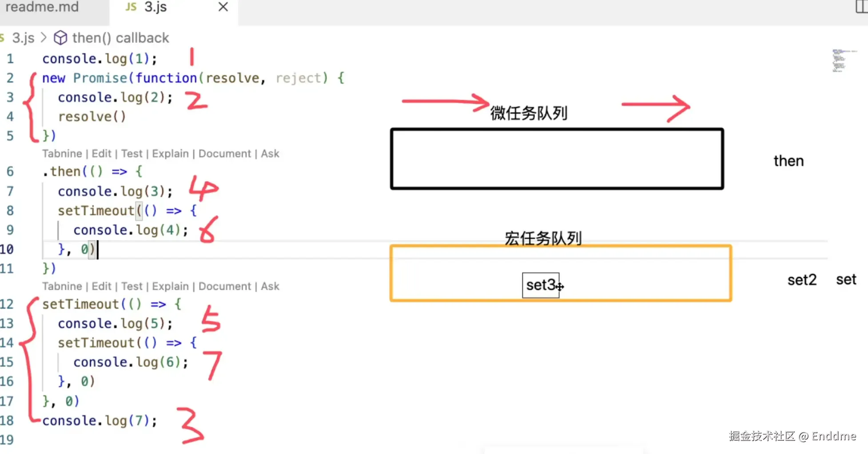Viewport: 868px width, 454px height.
Task: Select the 3.js tab
Action: (174, 7)
